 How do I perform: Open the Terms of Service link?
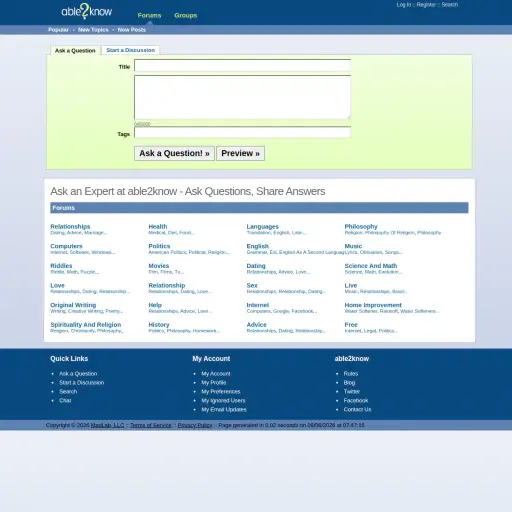(151, 425)
